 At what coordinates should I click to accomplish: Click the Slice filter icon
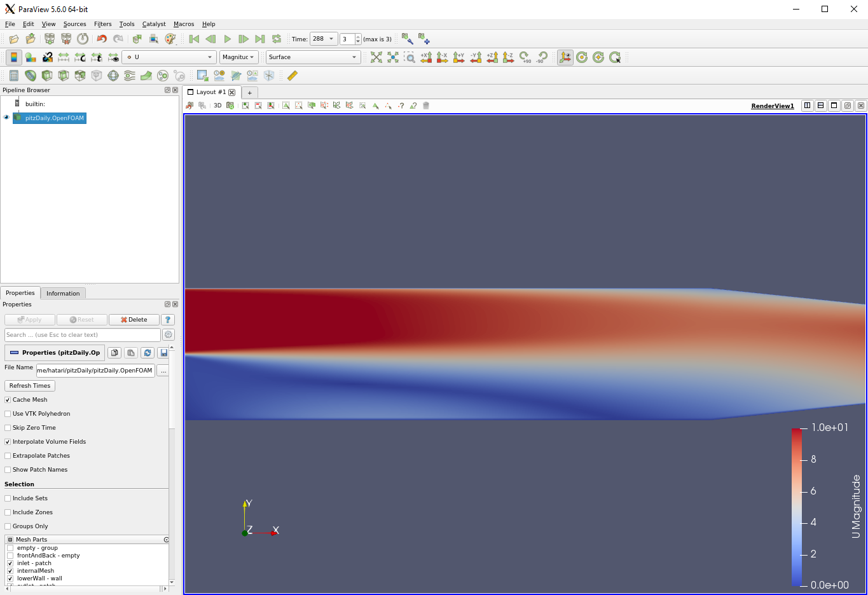click(64, 76)
